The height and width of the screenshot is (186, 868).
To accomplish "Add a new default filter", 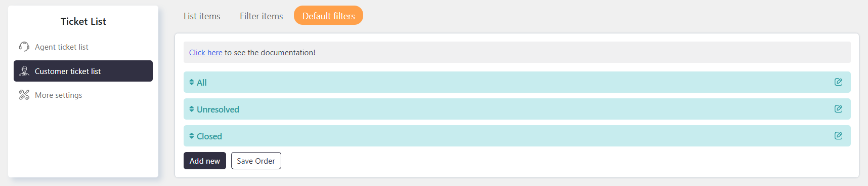I will [x=205, y=161].
